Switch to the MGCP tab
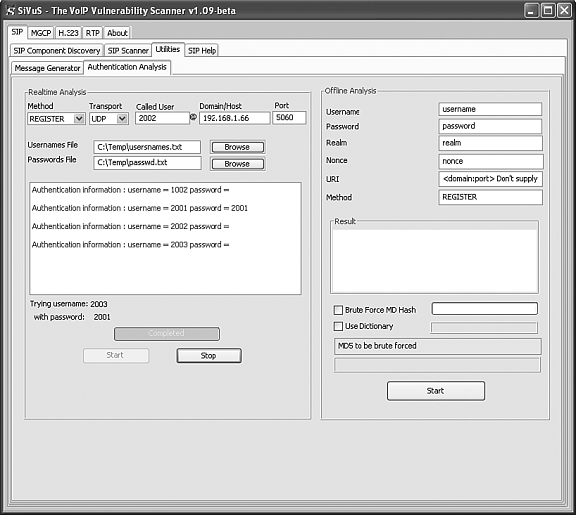Image resolution: width=576 pixels, height=515 pixels. pyautogui.click(x=41, y=33)
